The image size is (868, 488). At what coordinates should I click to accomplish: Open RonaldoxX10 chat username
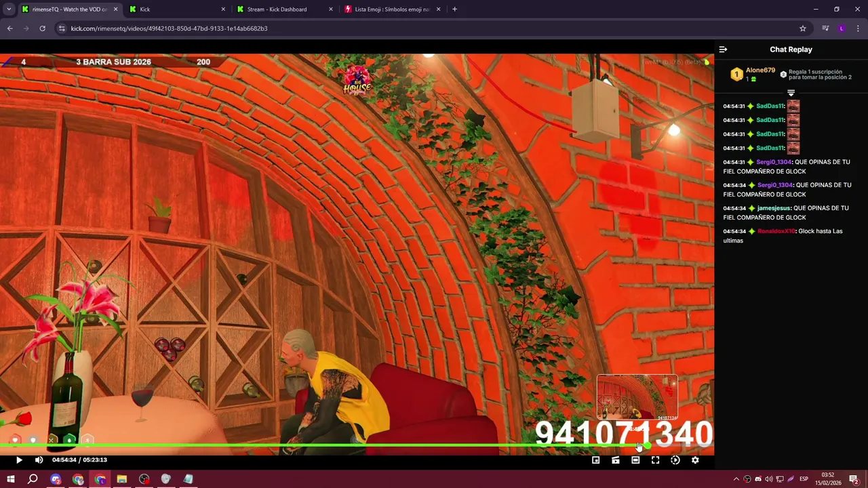point(776,231)
